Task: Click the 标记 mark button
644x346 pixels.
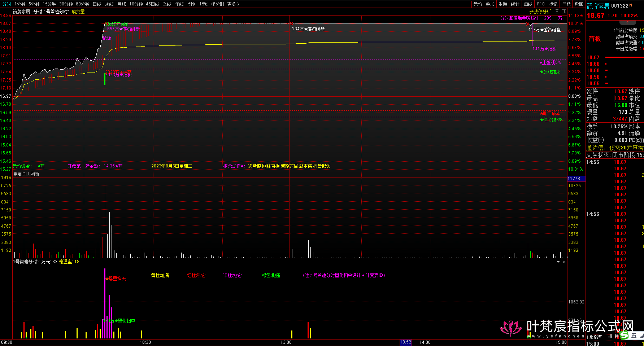Action: pos(553,4)
